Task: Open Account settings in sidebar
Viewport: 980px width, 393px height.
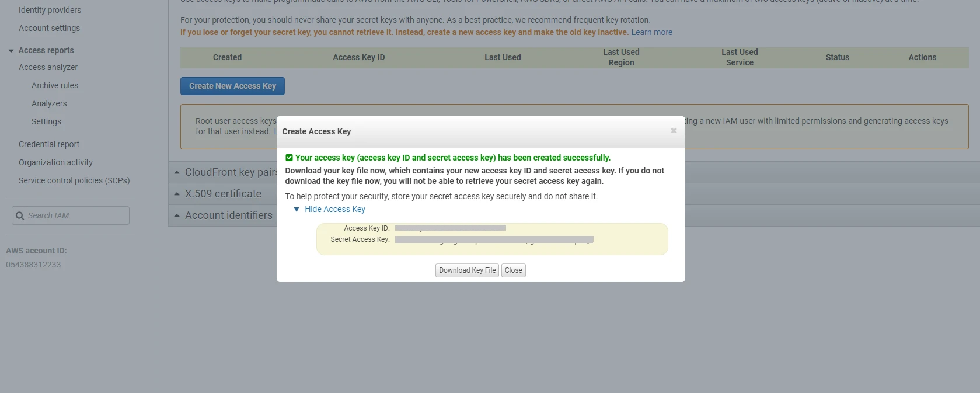Action: 49,28
